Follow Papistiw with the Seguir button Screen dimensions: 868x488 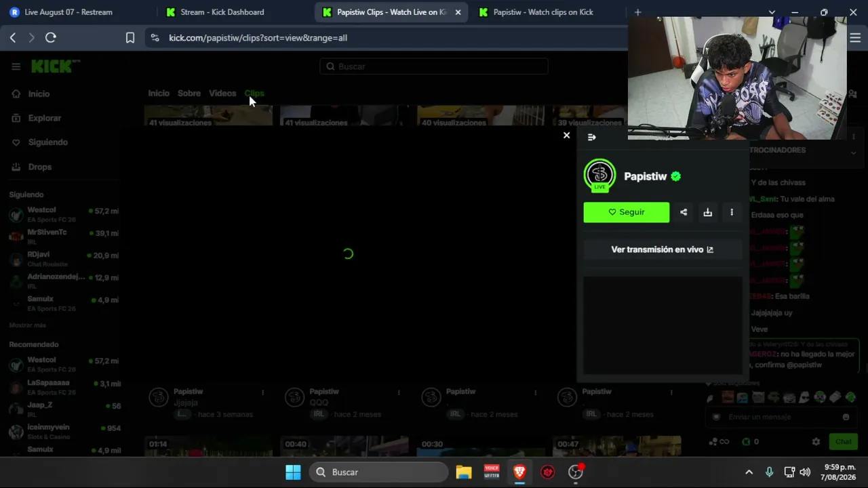pyautogui.click(x=626, y=212)
